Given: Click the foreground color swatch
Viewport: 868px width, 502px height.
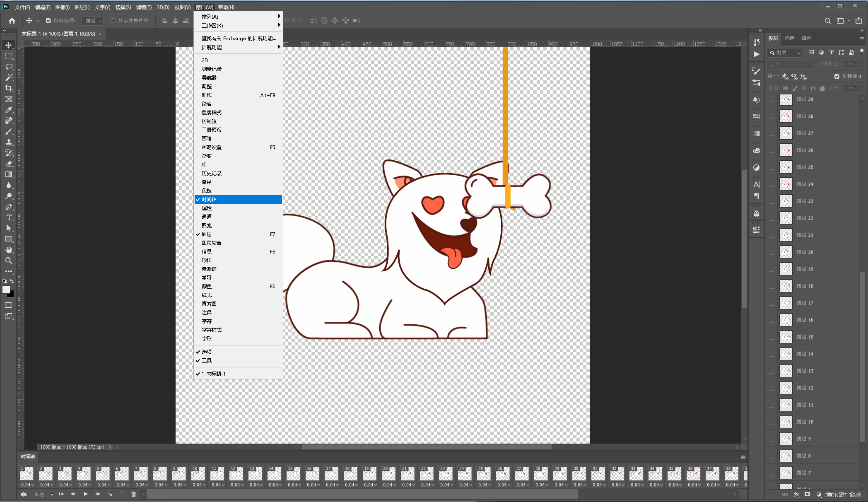Looking at the screenshot, I should point(6,290).
